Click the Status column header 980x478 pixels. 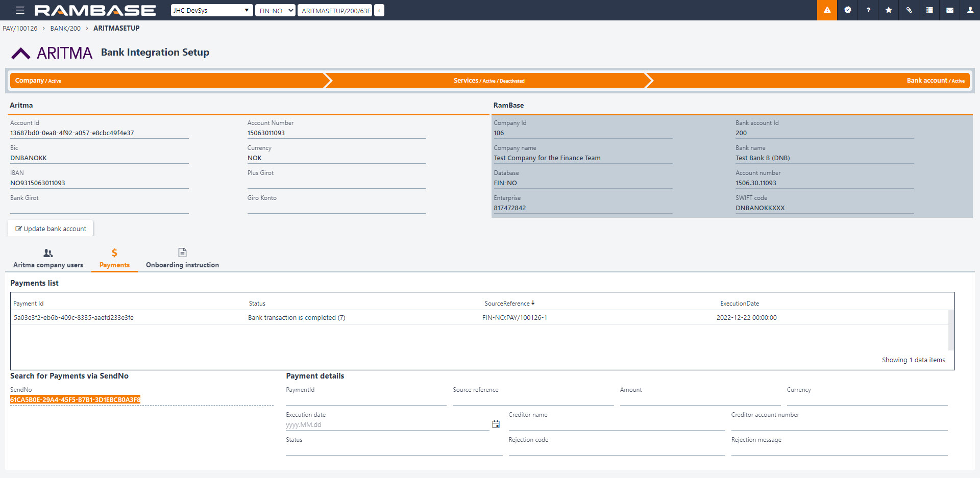[257, 304]
